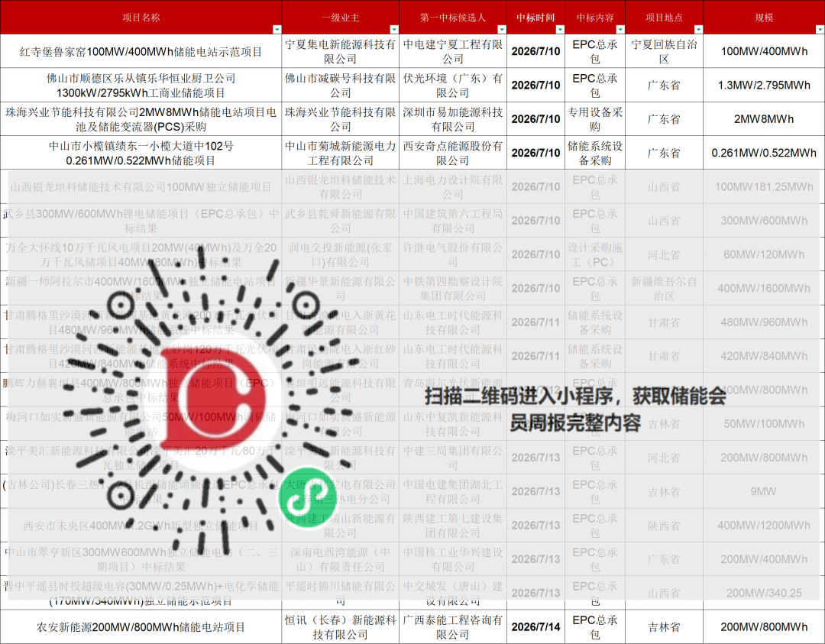This screenshot has height=644, width=825.
Task: Select the 深圳市易加能源科技有限公司 cell
Action: (x=453, y=119)
